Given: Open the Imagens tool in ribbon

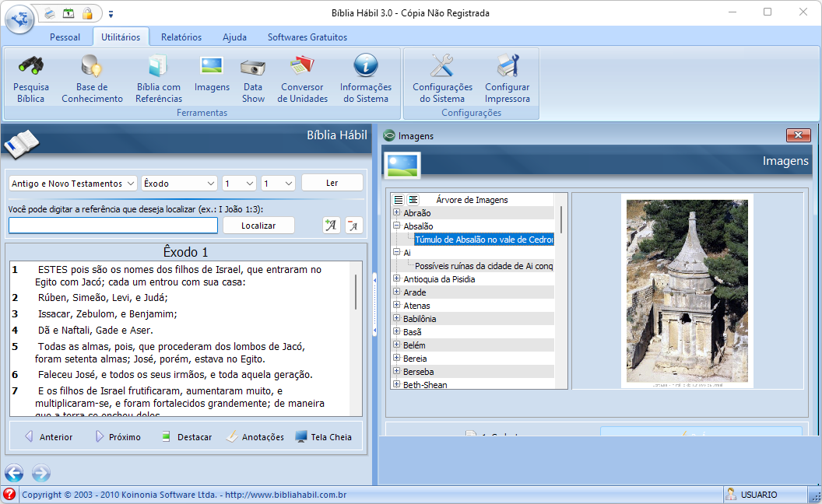Looking at the screenshot, I should click(212, 73).
